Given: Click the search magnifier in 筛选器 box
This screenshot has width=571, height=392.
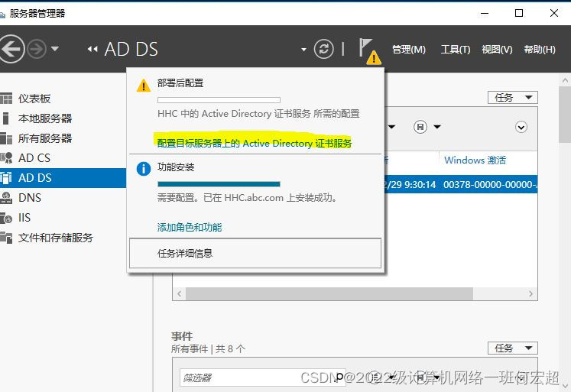Looking at the screenshot, I should (339, 377).
